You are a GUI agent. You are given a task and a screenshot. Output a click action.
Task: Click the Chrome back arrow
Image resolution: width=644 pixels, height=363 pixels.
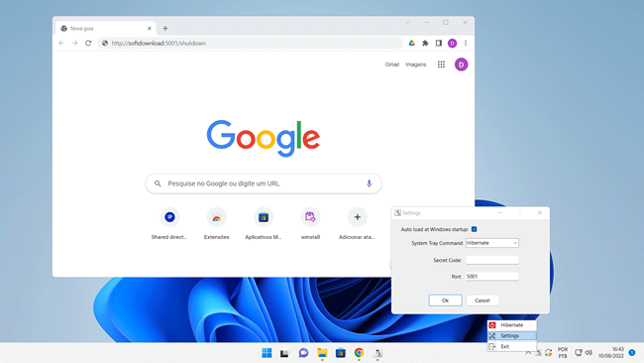click(x=61, y=43)
